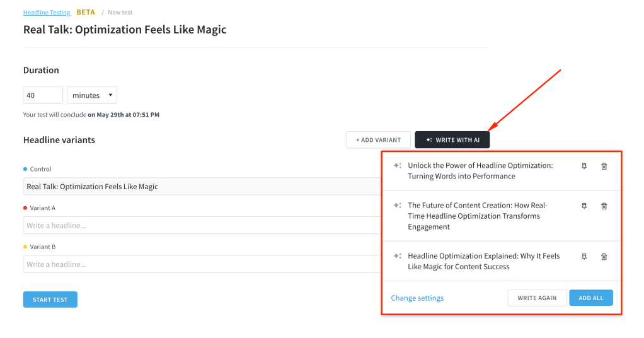Image resolution: width=644 pixels, height=338 pixels.
Task: Click sparkle icon beside 'Unlock the Power' suggestion
Action: pos(397,165)
